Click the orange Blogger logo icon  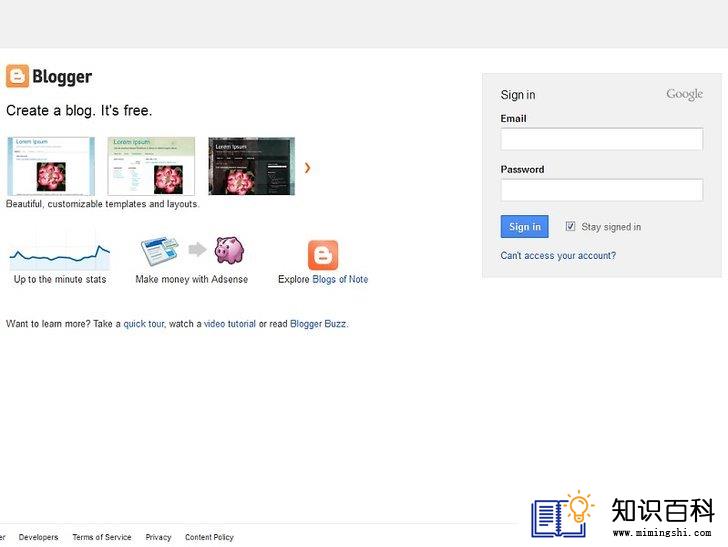[x=17, y=76]
